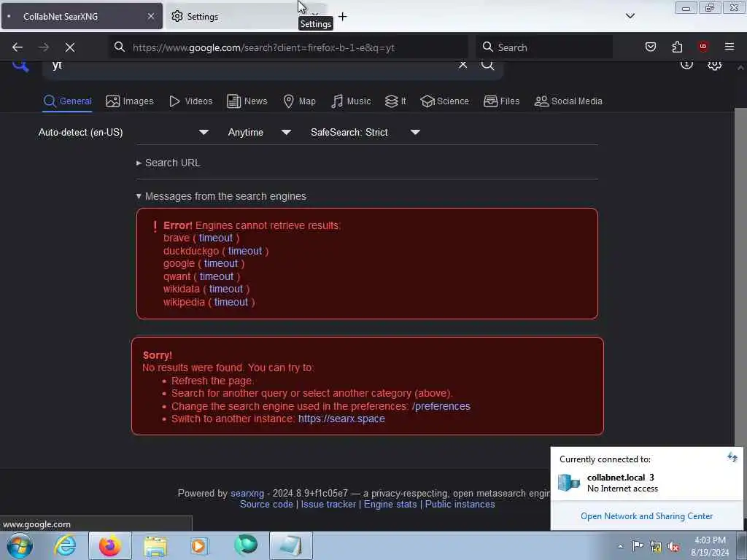Clear the SearXNG search query
Viewport: 747px width, 560px height.
[x=462, y=65]
